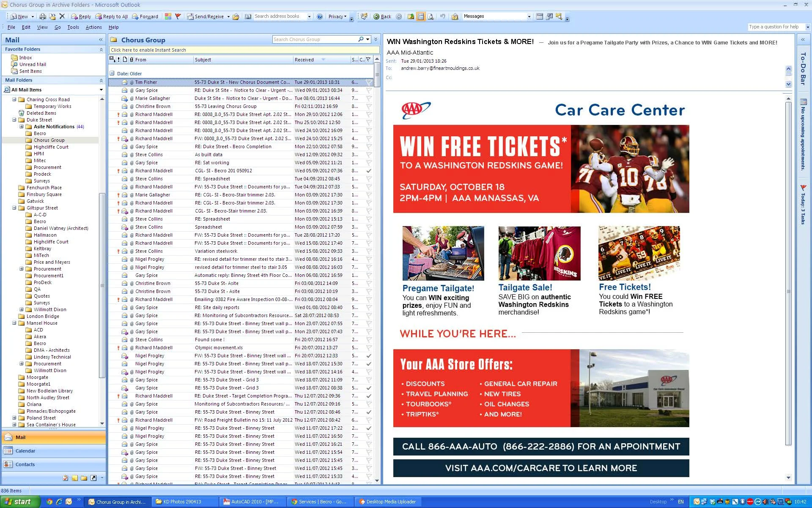
Task: Forward the selected email
Action: coord(145,17)
